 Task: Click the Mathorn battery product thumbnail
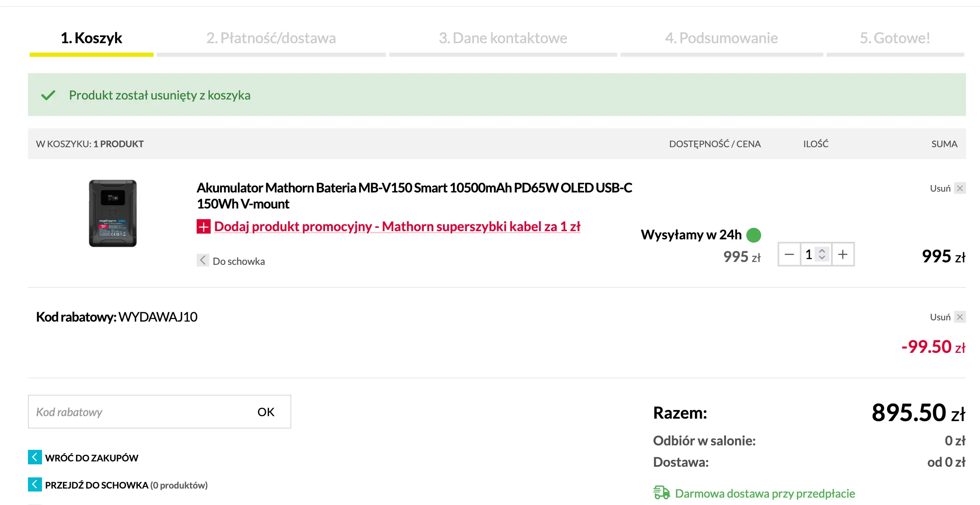pos(113,213)
